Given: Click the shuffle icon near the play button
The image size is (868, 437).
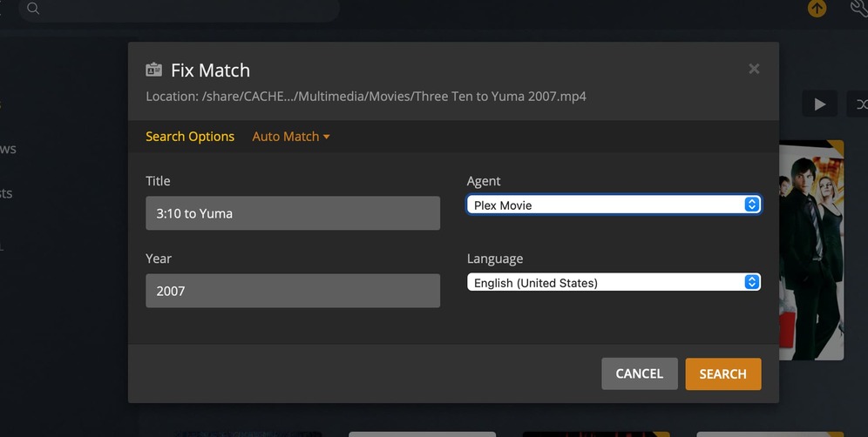Looking at the screenshot, I should (859, 104).
